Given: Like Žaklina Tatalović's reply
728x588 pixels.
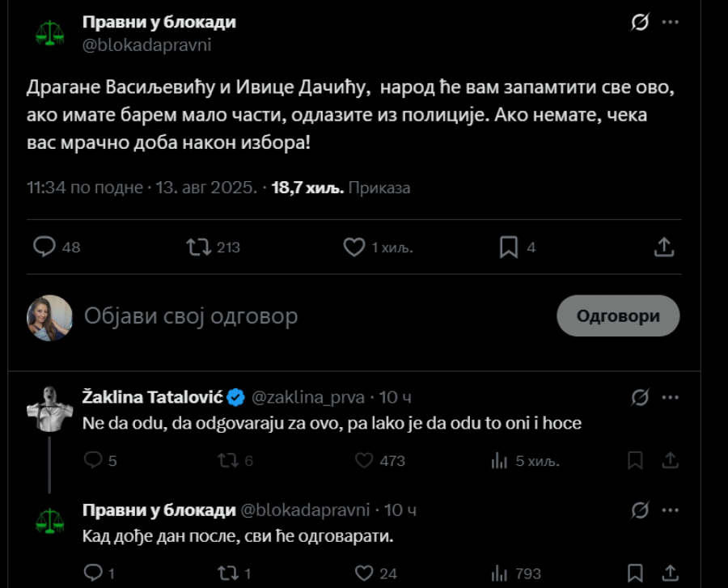Looking at the screenshot, I should tap(365, 460).
